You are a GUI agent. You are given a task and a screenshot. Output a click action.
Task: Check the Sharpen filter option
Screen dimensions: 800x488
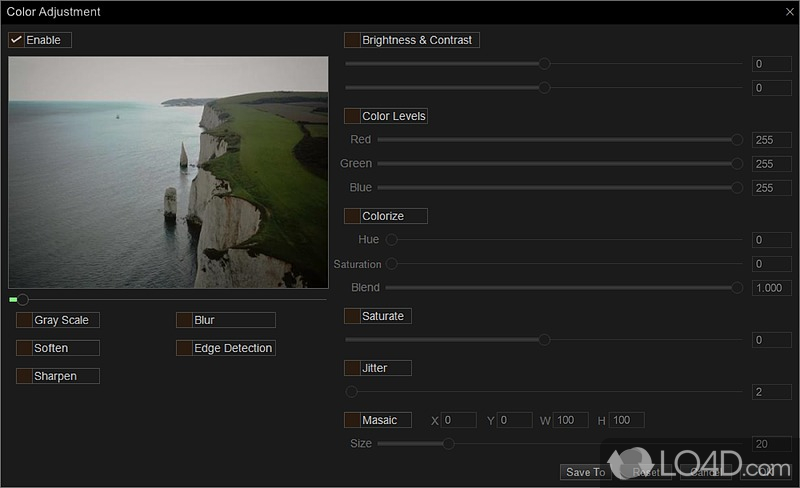point(24,376)
